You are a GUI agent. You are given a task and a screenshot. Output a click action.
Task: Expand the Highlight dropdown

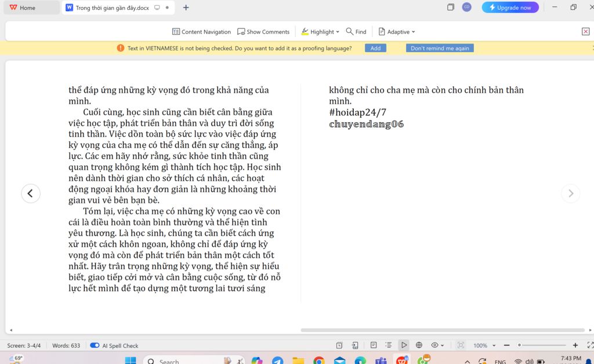(x=320, y=32)
